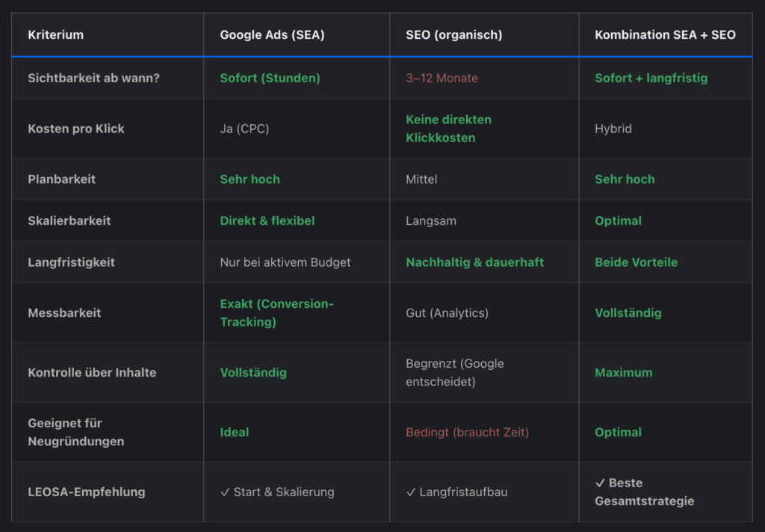Image resolution: width=765 pixels, height=532 pixels.
Task: Click the 'Langsam' cell
Action: [431, 220]
